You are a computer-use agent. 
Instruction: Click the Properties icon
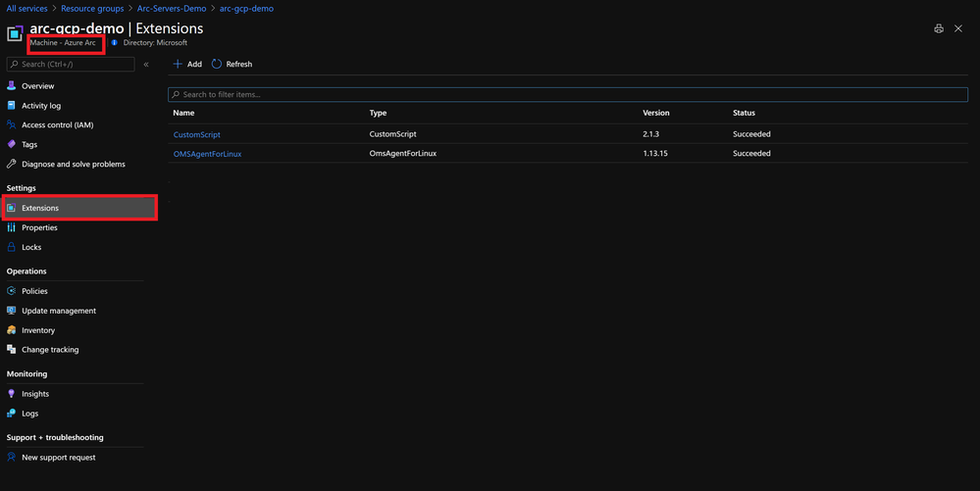point(11,227)
